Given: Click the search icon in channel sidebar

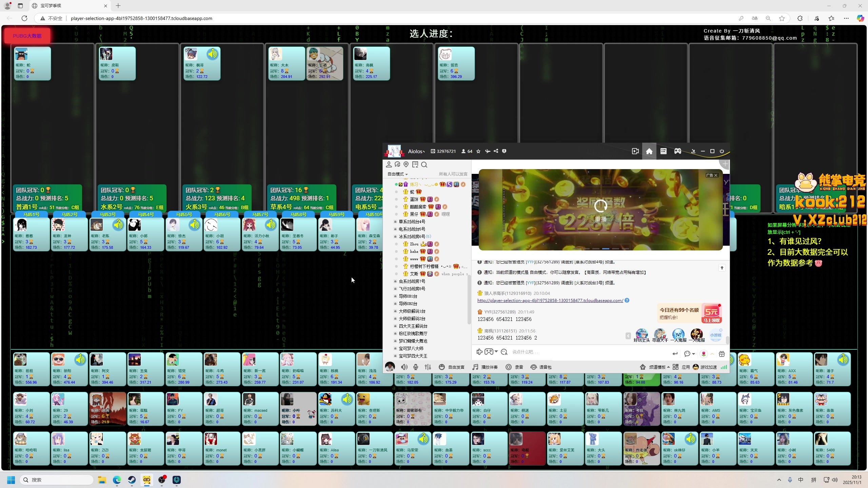Looking at the screenshot, I should click(424, 165).
